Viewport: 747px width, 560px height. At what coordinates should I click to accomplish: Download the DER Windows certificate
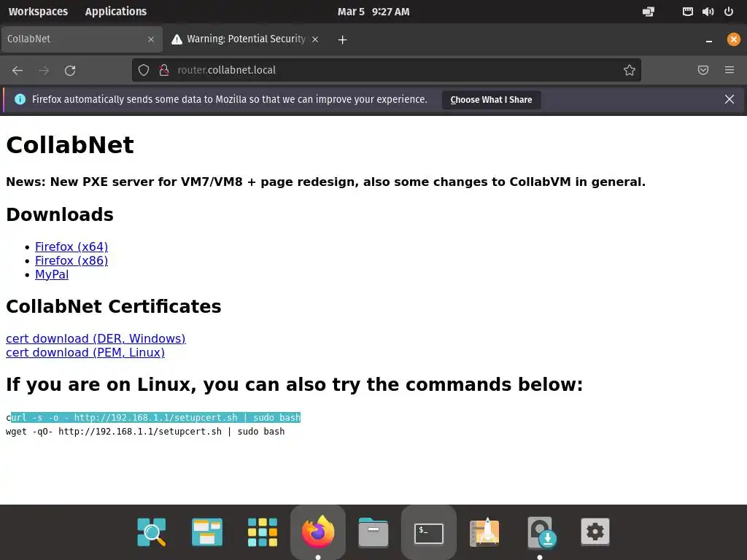[x=96, y=338]
